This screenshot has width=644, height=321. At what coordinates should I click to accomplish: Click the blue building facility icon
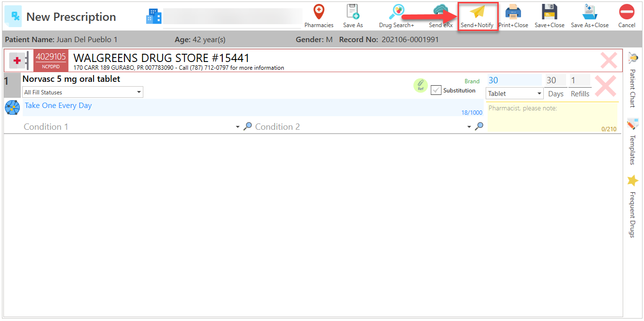tap(153, 16)
